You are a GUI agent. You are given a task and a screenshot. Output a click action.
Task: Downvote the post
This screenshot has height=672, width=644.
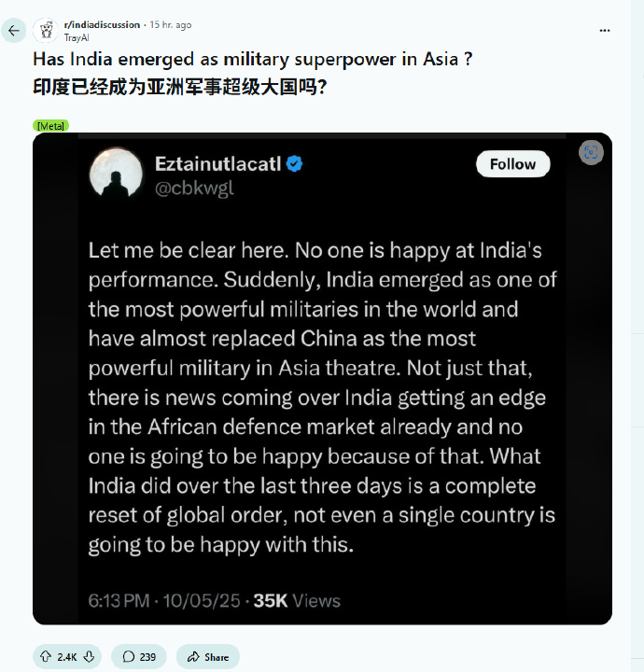(89, 657)
